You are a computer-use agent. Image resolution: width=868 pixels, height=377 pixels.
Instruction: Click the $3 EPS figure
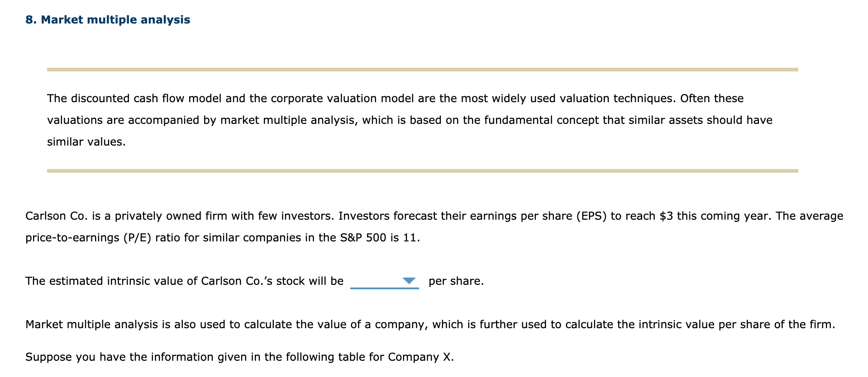click(x=668, y=216)
